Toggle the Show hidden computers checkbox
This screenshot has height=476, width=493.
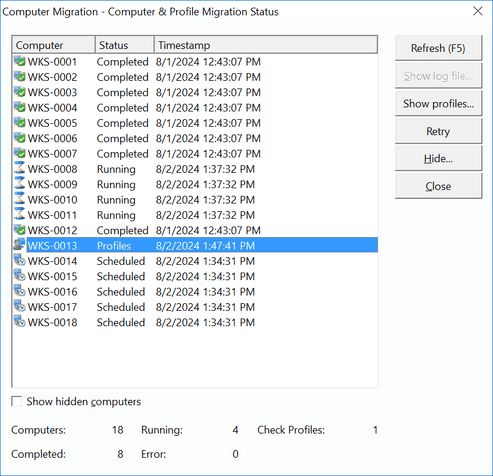tap(17, 401)
